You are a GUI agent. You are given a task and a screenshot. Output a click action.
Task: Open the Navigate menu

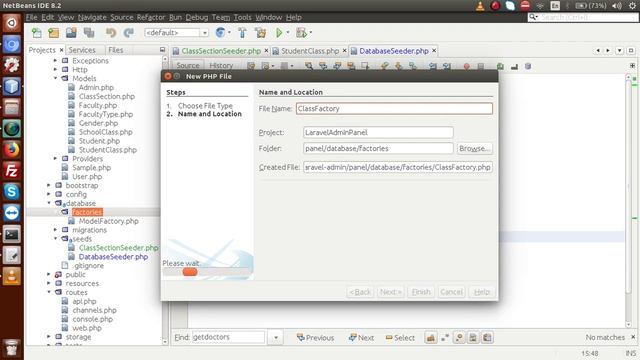92,17
